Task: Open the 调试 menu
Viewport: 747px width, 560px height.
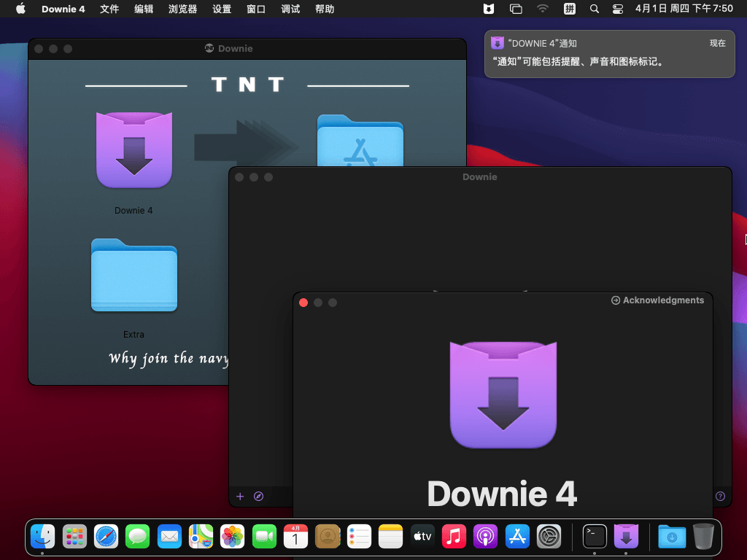Action: (290, 9)
